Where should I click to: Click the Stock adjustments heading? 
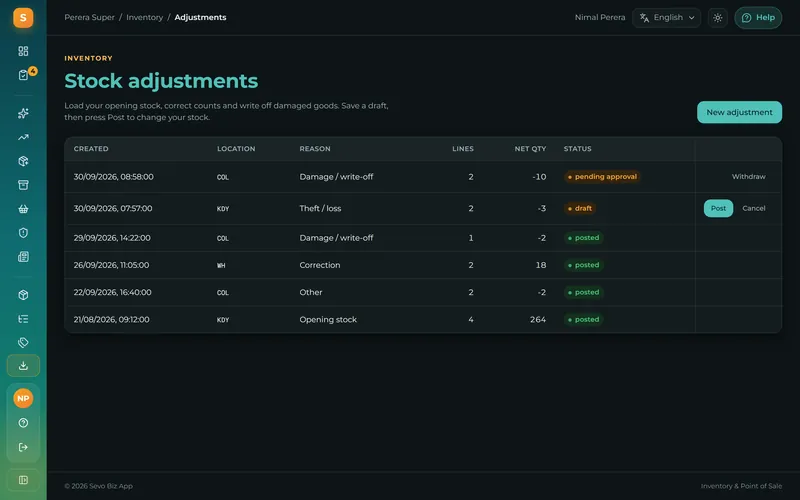(161, 81)
